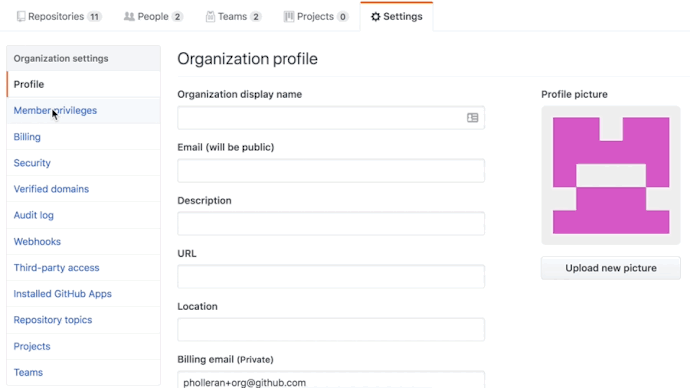The height and width of the screenshot is (388, 690).
Task: Focus the Organization display name field
Action: pos(331,118)
